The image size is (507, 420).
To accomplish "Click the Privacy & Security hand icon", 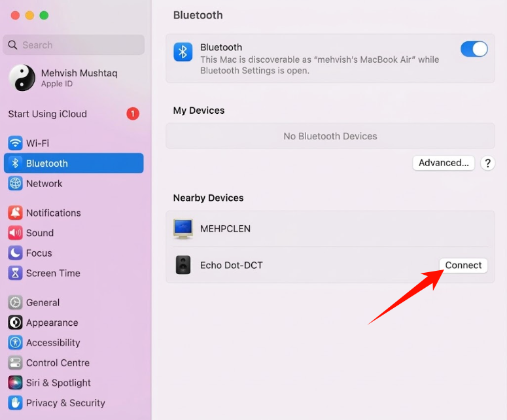I will point(15,403).
